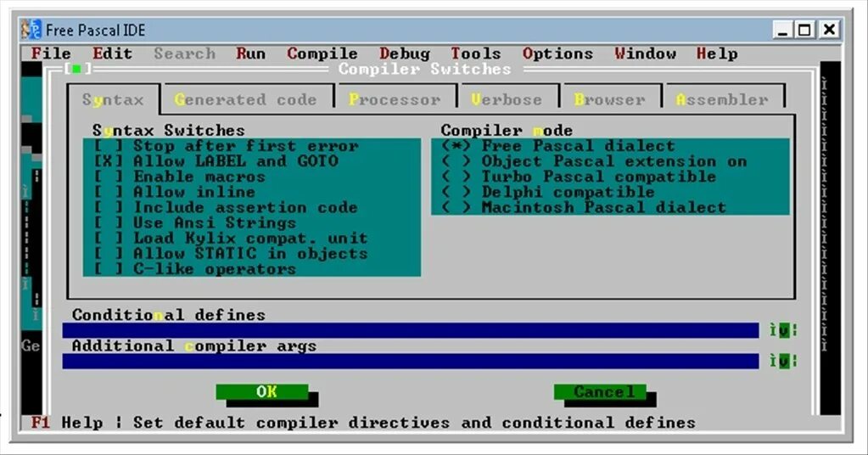868x455 pixels.
Task: Close the Compiler Switches dialog via green square
Action: [x=77, y=69]
